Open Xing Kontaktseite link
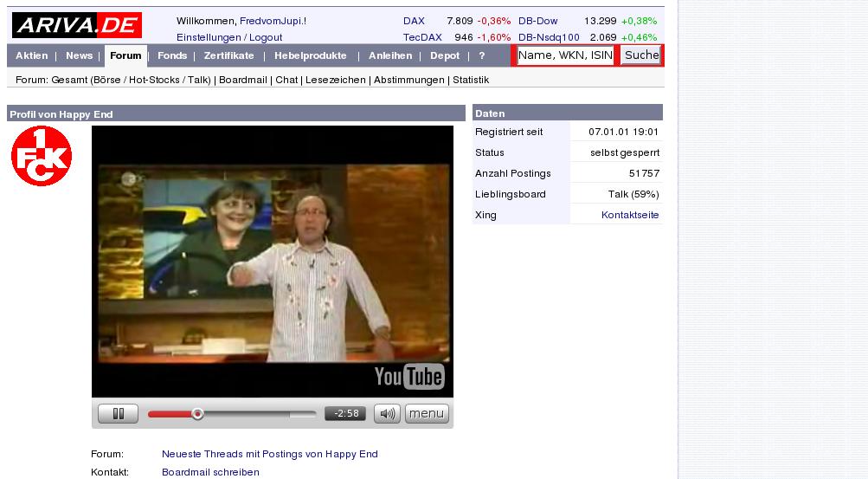 coord(630,215)
